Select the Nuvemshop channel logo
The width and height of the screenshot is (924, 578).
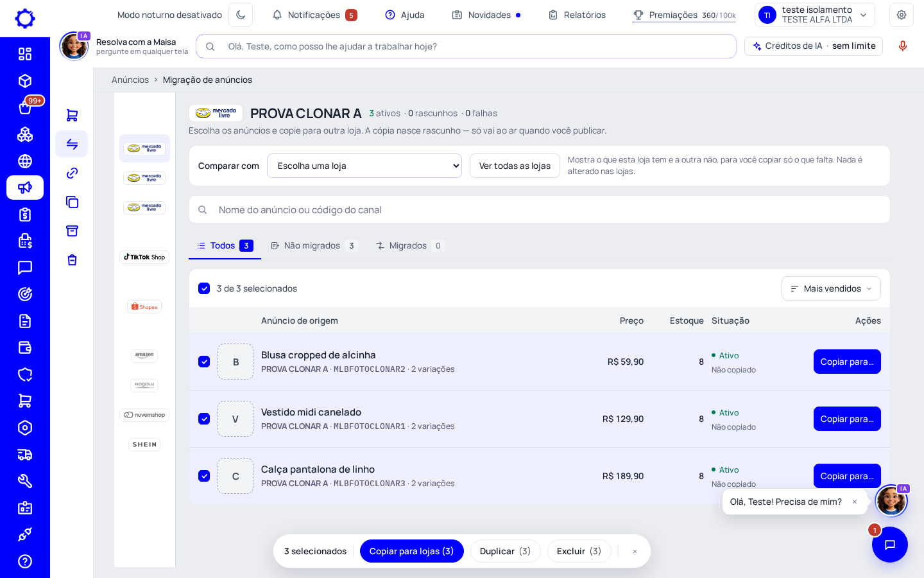click(x=144, y=415)
